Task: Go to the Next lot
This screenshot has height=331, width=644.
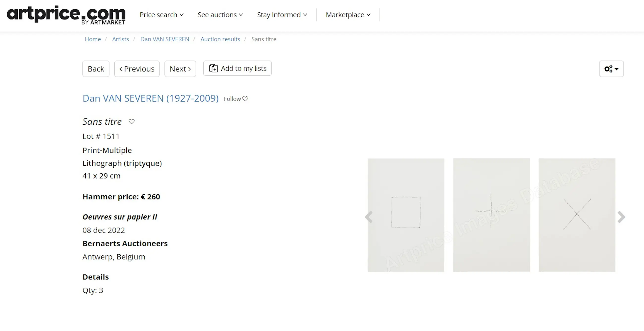Action: coord(180,69)
